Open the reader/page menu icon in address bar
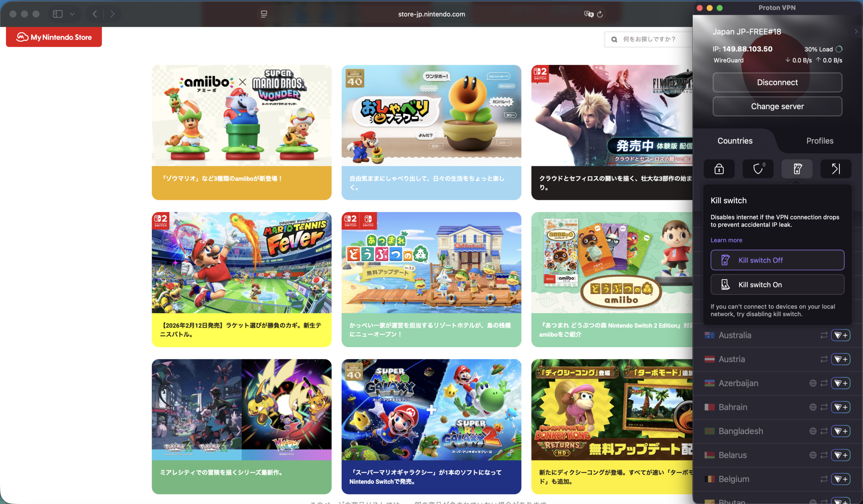Image resolution: width=863 pixels, height=504 pixels. point(264,14)
